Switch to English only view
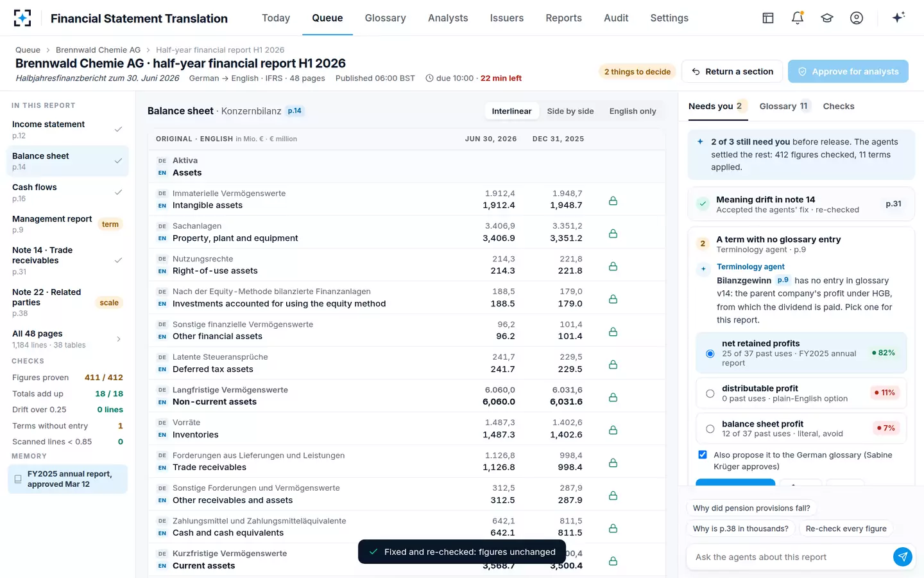This screenshot has height=578, width=924. (633, 111)
